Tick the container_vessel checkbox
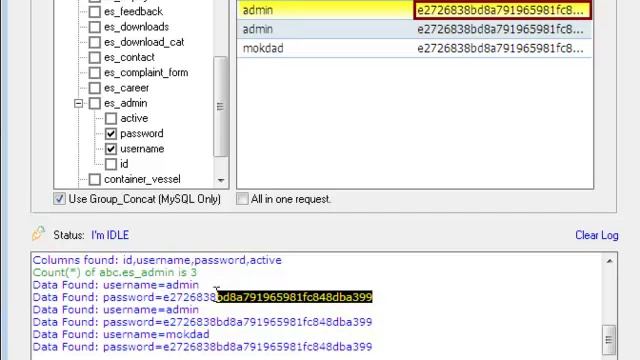Viewport: 640px width, 360px height. (x=95, y=179)
